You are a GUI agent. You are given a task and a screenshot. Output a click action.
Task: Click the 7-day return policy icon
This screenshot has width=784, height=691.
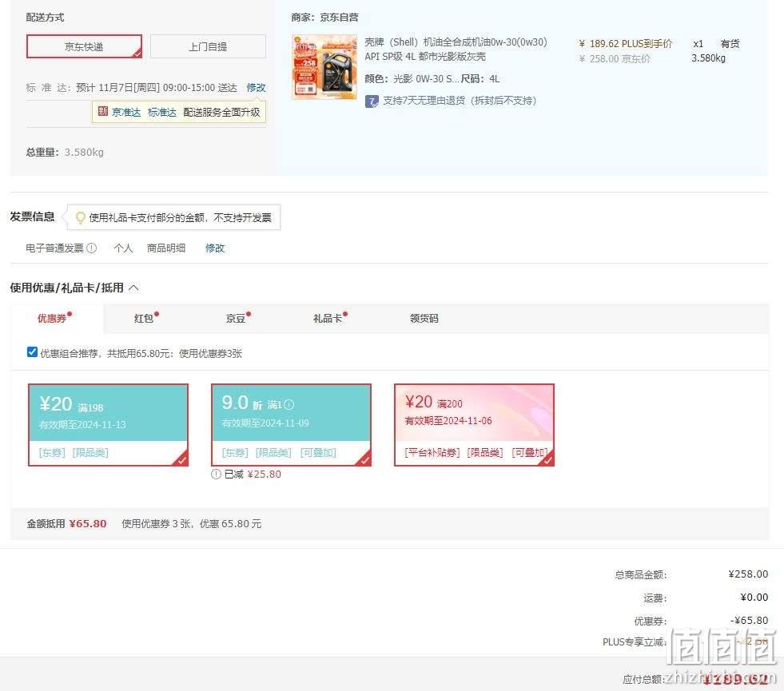[372, 101]
